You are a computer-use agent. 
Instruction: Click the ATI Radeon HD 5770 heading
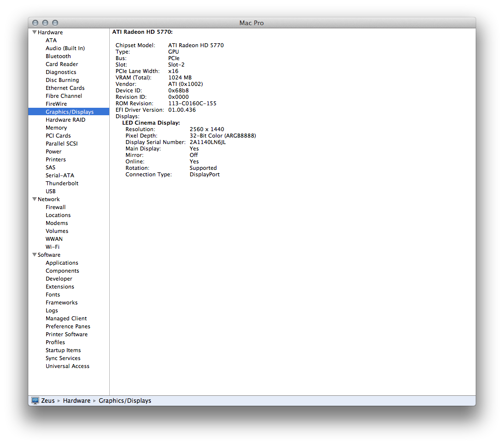click(143, 32)
